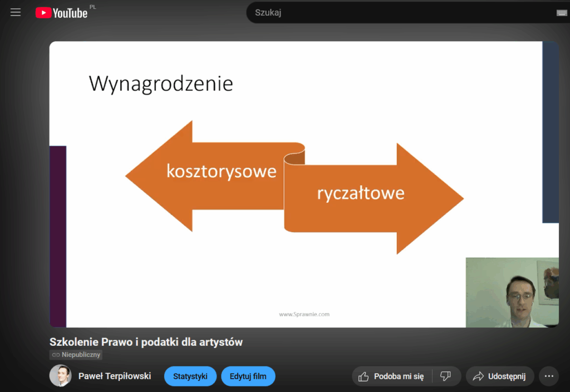Click the Edytuj film button
This screenshot has height=392, width=570.
pos(248,376)
